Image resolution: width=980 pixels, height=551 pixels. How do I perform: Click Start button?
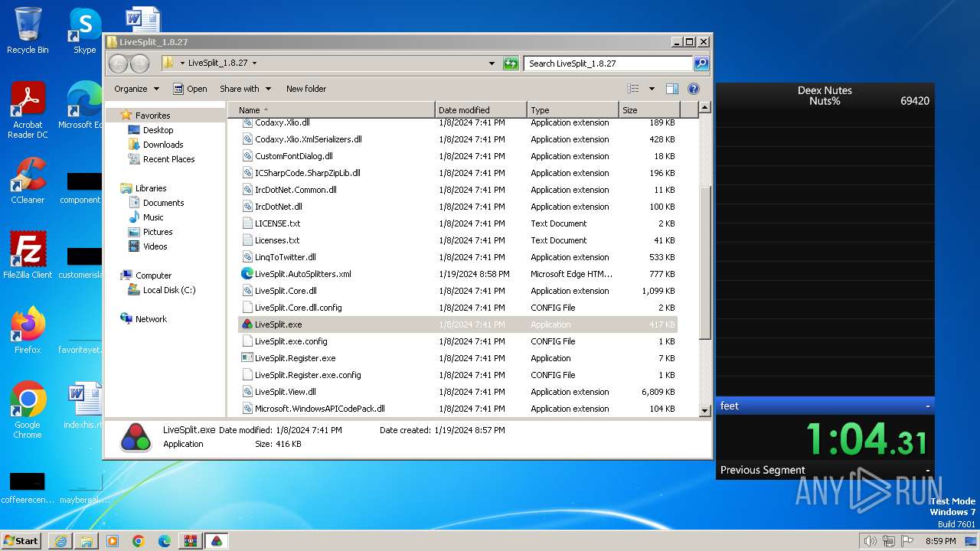pos(21,541)
